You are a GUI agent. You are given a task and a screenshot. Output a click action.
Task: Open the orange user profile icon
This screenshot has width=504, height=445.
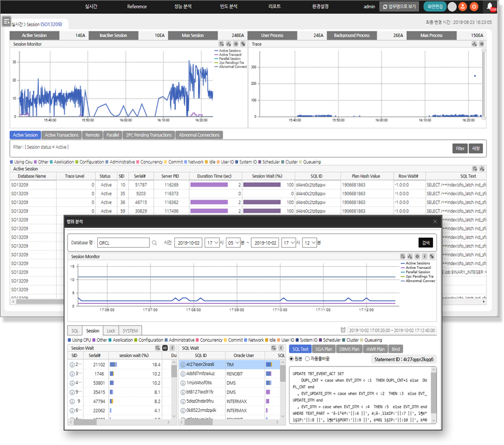pyautogui.click(x=462, y=6)
